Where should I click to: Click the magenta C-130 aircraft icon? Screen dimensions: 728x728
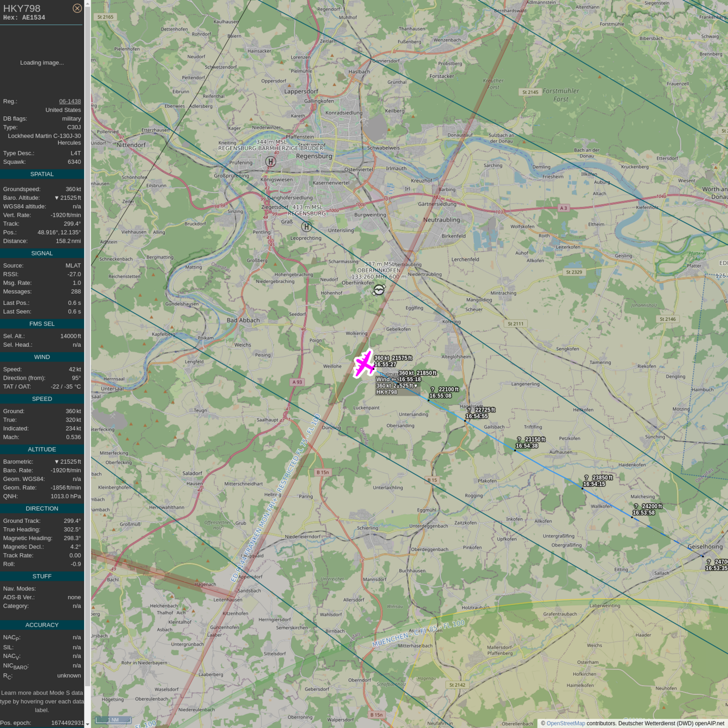(364, 363)
